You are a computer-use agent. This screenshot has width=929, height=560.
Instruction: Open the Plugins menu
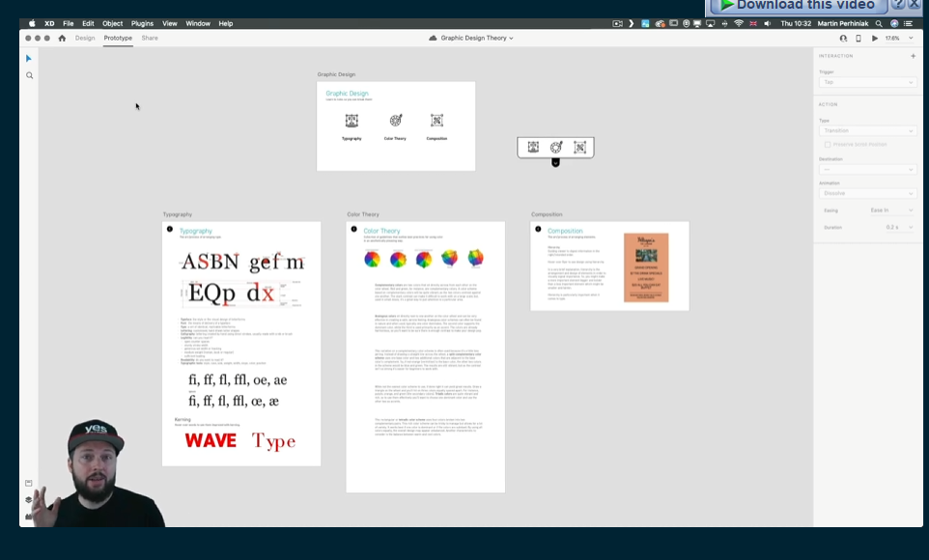click(x=142, y=24)
